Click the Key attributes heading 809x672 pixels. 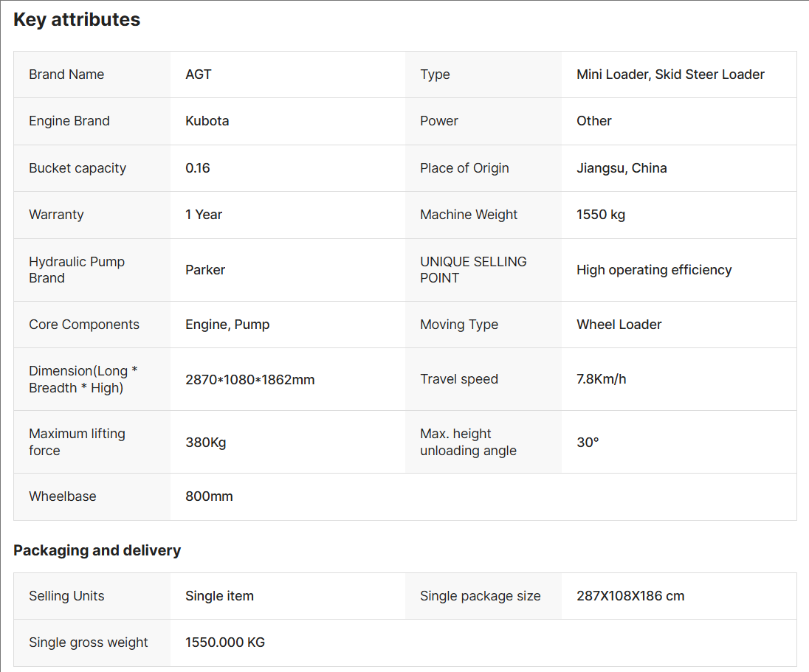[77, 20]
